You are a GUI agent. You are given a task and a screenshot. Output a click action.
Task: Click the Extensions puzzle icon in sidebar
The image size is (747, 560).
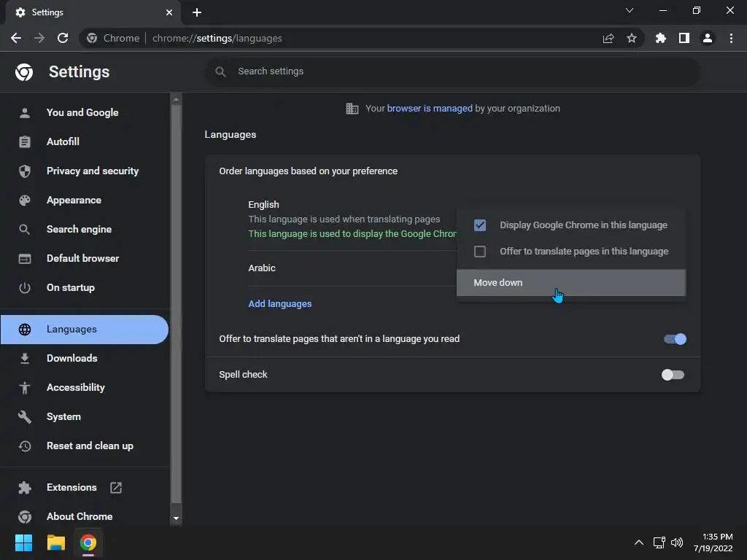(24, 488)
